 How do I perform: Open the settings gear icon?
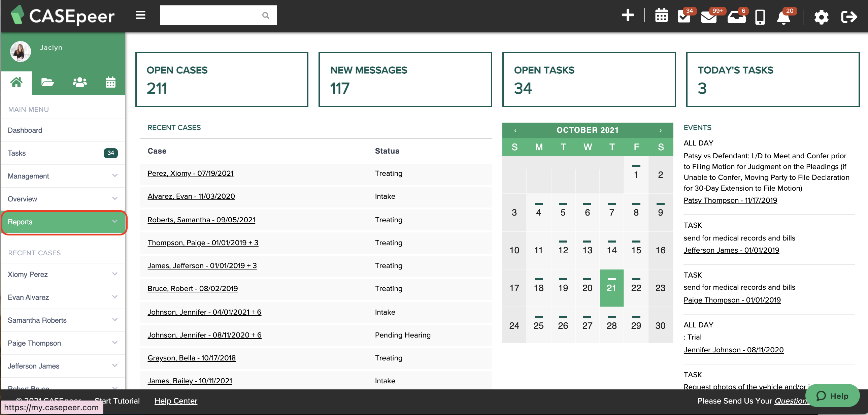pos(821,17)
